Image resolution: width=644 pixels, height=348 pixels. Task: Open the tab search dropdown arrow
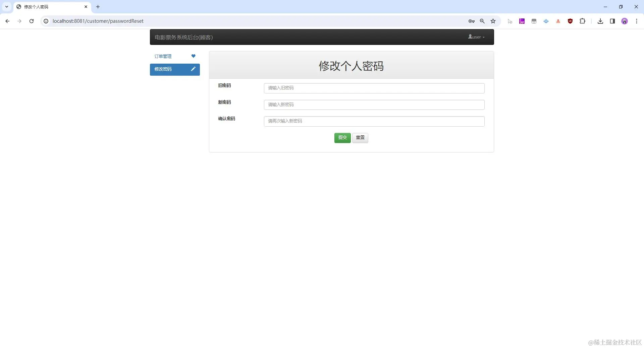point(6,7)
